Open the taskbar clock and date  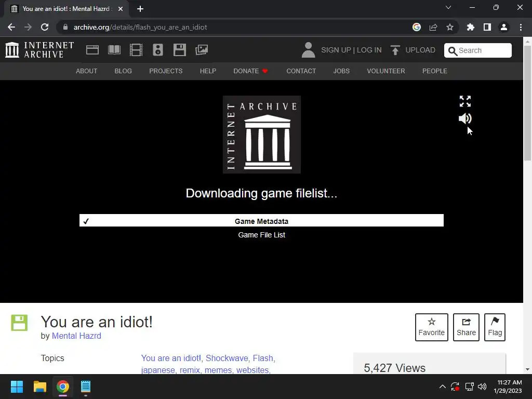(x=508, y=387)
